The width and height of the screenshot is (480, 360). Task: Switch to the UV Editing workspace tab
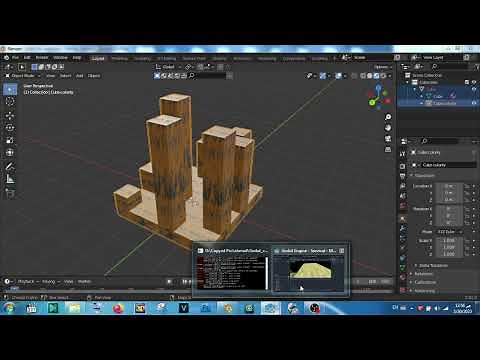pyautogui.click(x=166, y=58)
